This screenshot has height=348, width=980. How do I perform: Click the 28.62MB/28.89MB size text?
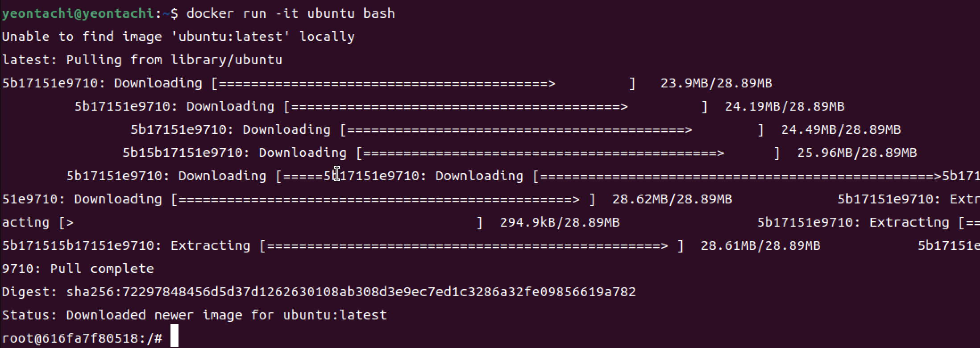point(672,199)
